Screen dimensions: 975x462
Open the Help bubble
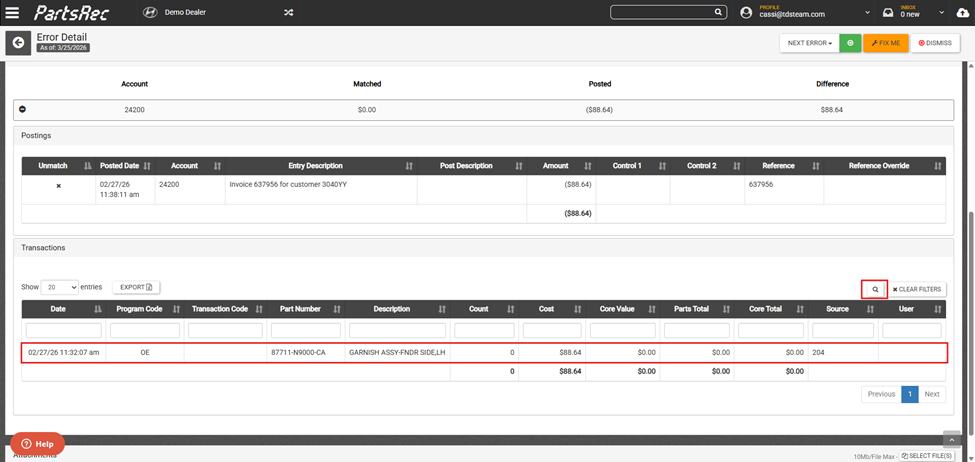[x=37, y=444]
